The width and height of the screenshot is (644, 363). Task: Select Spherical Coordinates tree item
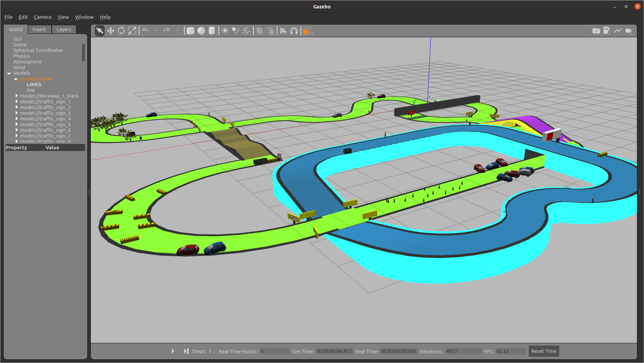tap(38, 50)
